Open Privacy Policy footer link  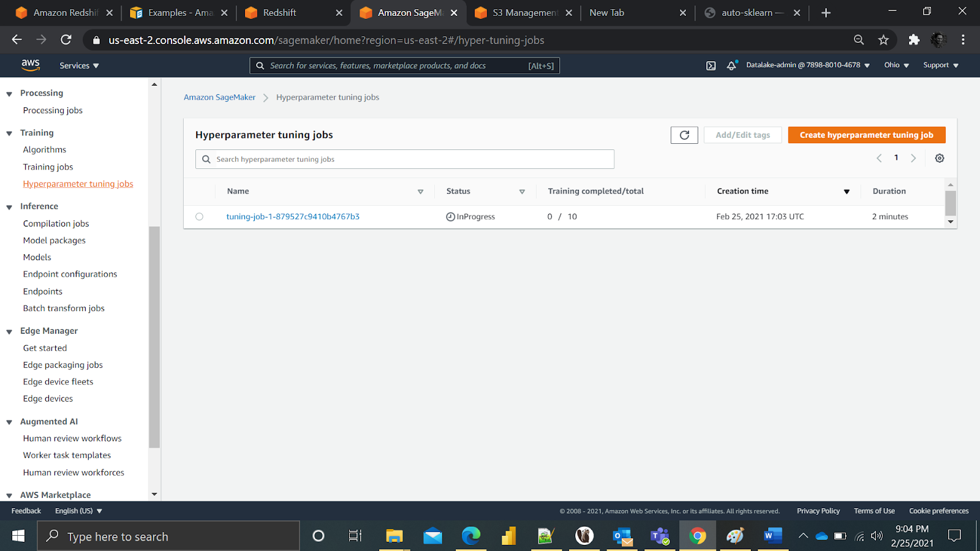coord(818,511)
